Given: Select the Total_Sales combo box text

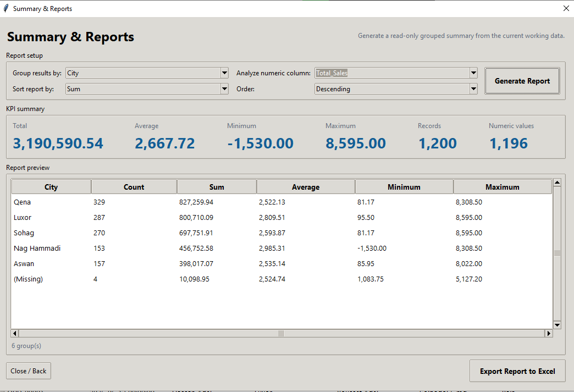Looking at the screenshot, I should pyautogui.click(x=332, y=73).
